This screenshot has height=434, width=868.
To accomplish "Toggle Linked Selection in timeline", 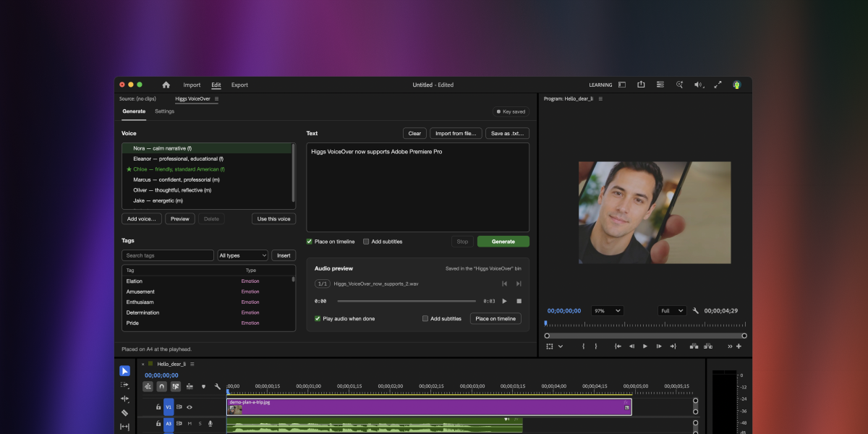I will point(176,386).
